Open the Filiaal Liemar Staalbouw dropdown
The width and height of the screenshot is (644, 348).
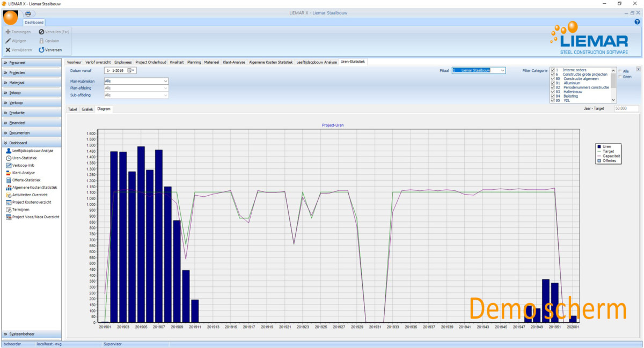502,70
